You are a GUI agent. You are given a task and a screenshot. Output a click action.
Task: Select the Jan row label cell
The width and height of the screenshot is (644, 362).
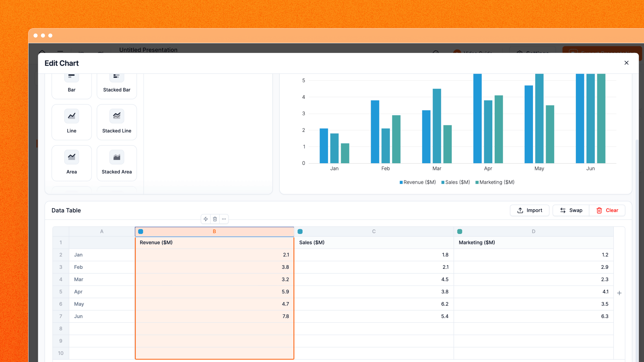[x=102, y=255]
